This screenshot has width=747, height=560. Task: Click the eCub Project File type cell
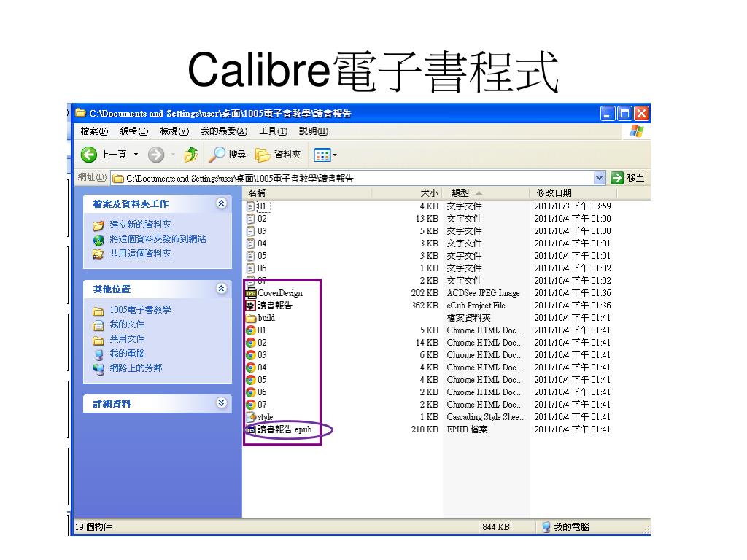[x=476, y=306]
